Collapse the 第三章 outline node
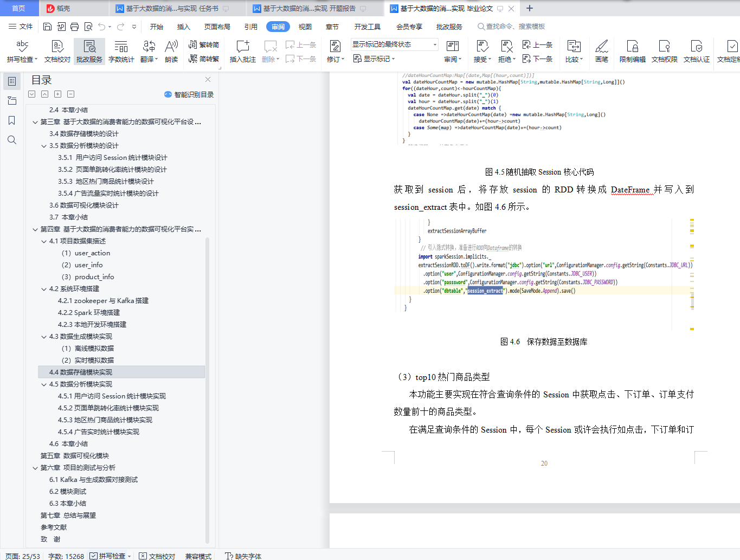 click(35, 122)
